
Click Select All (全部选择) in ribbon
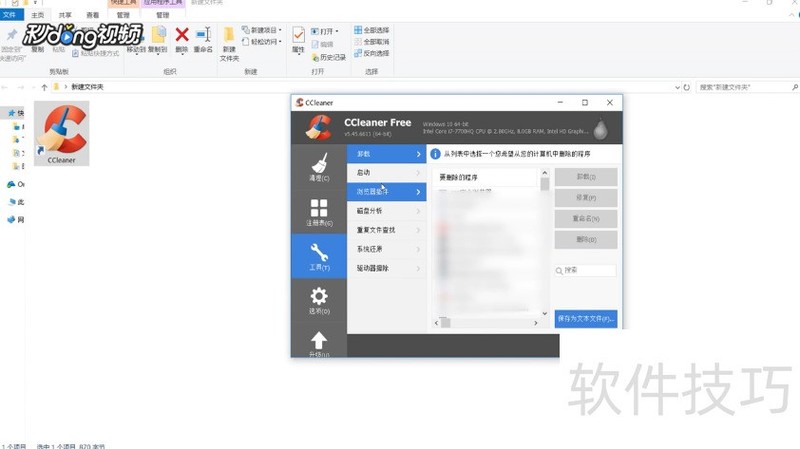371,30
